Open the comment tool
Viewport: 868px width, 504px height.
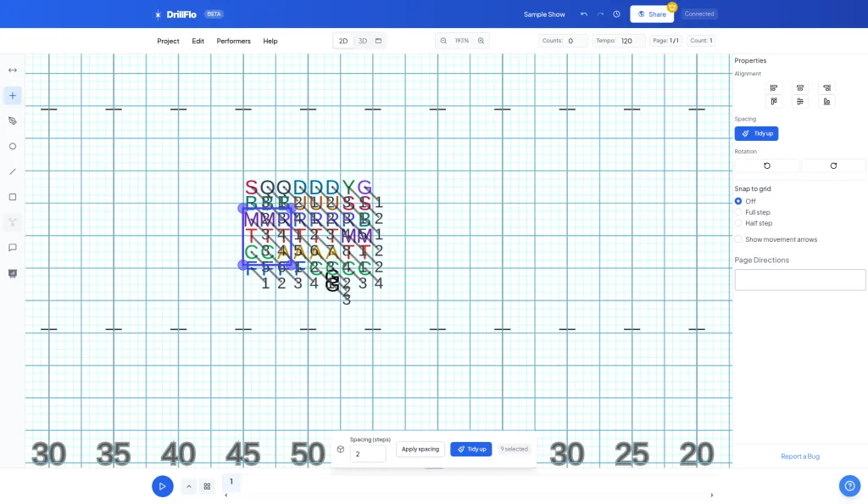[12, 248]
